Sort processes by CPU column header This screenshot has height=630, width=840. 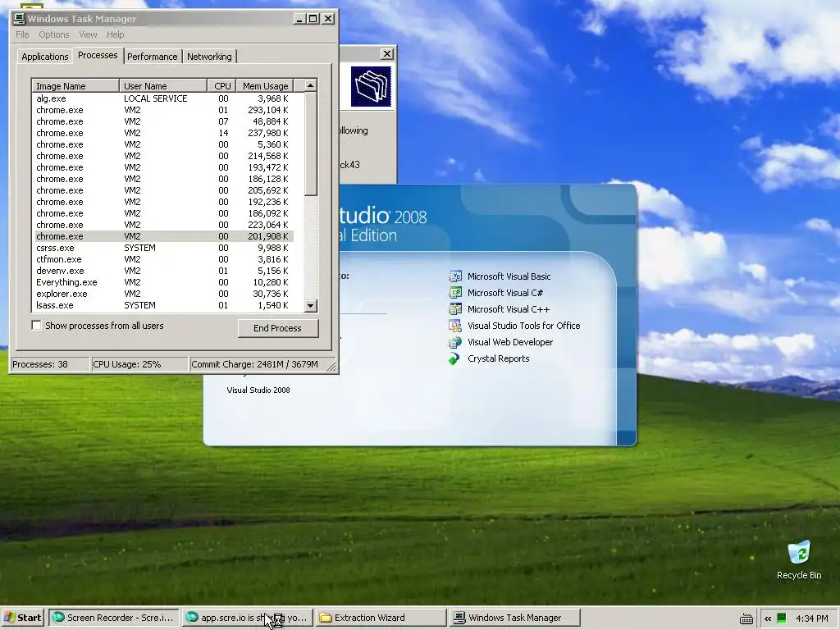[221, 85]
